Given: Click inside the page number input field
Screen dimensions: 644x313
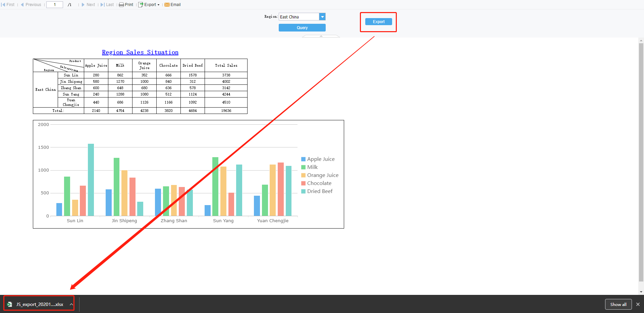Looking at the screenshot, I should pos(54,4).
